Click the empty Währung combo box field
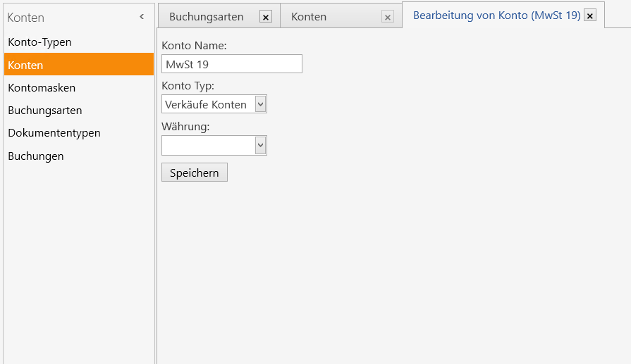This screenshot has width=631, height=364. (x=209, y=146)
